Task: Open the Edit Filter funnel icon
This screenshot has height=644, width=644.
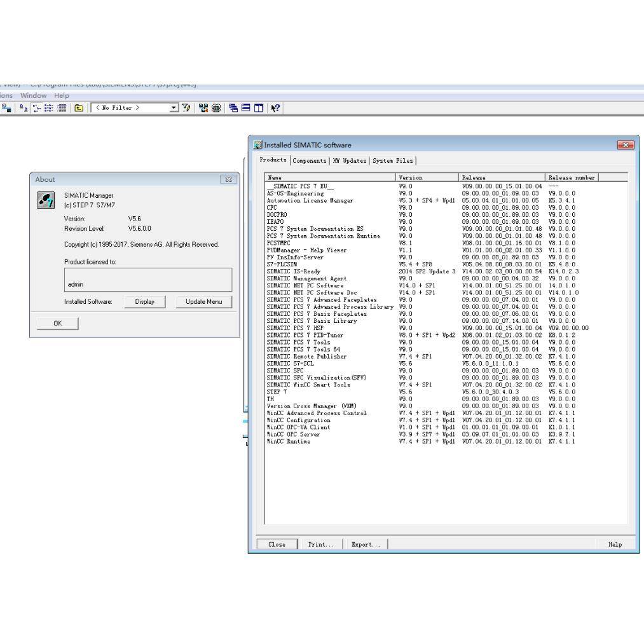Action: click(186, 108)
